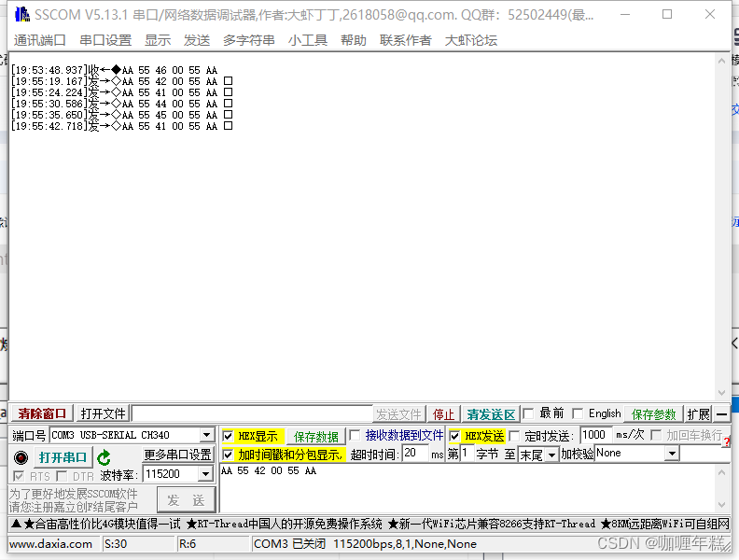The image size is (739, 560).
Task: Click the 打开文件 button
Action: point(103,413)
